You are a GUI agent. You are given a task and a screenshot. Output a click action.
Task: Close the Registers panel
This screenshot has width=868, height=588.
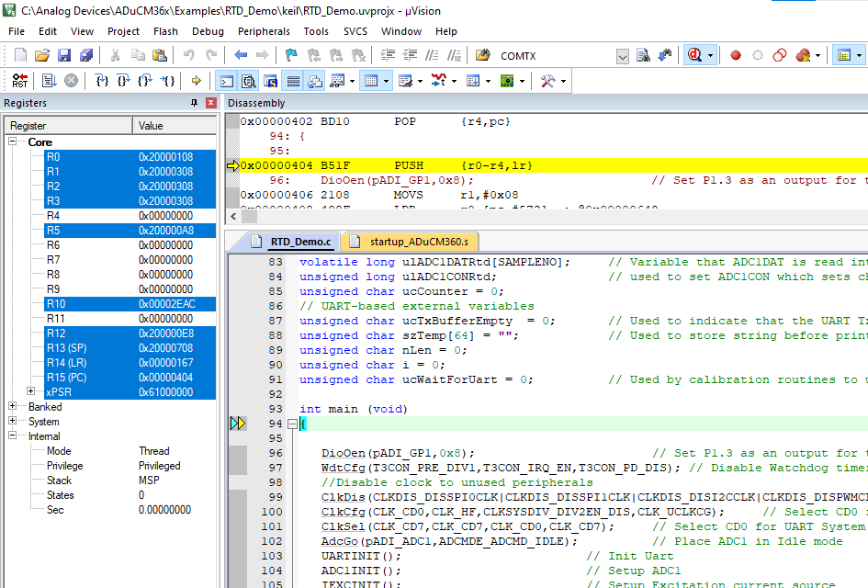tap(210, 102)
